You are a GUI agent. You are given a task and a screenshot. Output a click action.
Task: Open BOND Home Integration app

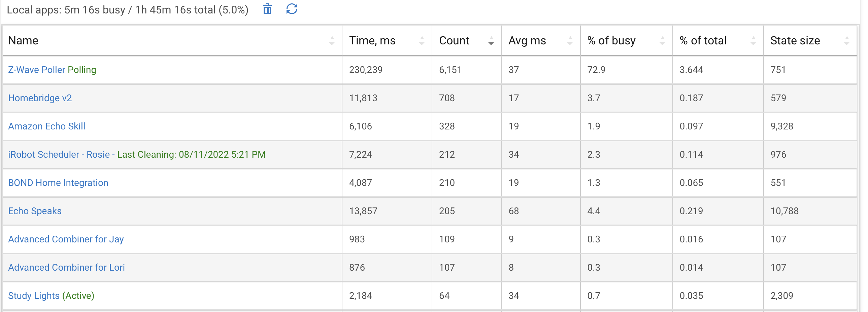click(x=58, y=183)
